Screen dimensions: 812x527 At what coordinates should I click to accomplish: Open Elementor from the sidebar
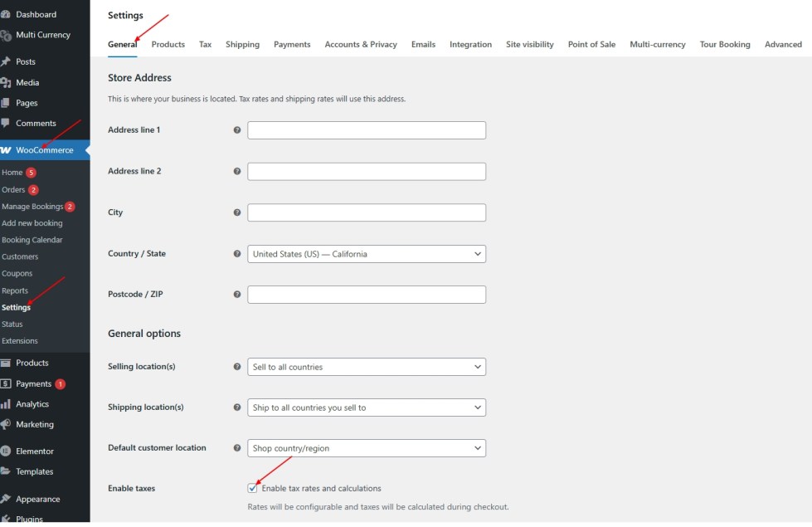[34, 451]
